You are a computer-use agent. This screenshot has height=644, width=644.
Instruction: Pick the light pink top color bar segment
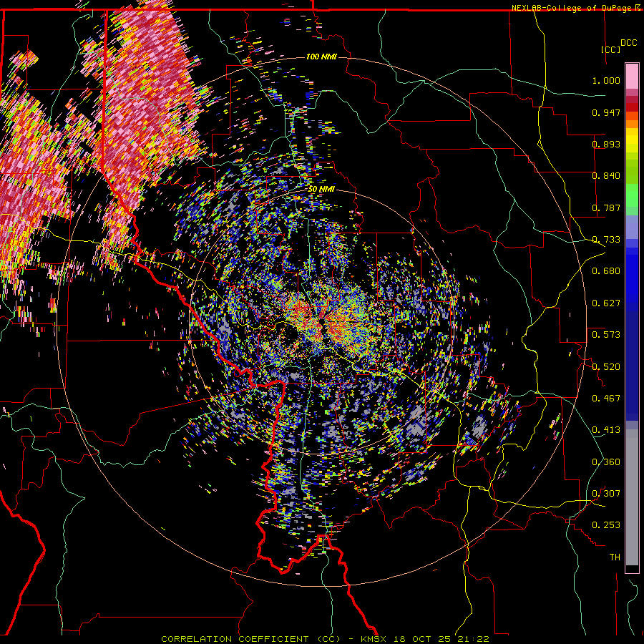(x=632, y=76)
